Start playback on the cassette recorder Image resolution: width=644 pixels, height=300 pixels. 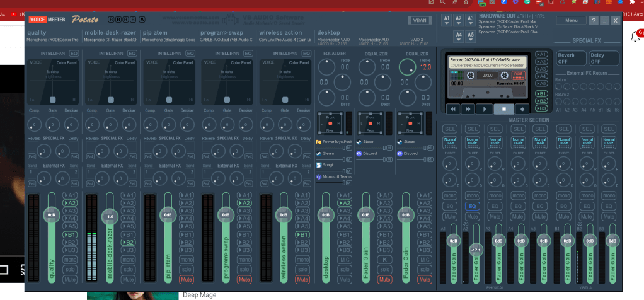[485, 109]
